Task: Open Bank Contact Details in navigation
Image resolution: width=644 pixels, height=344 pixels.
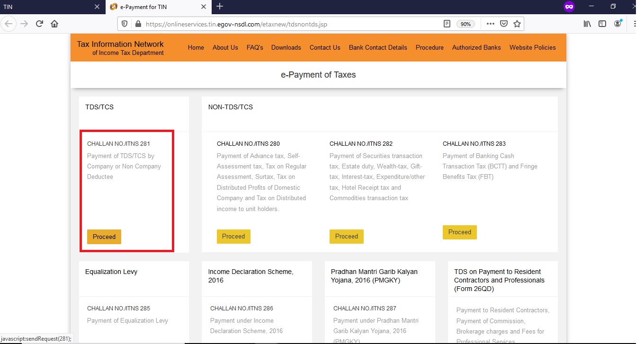Action: point(378,47)
